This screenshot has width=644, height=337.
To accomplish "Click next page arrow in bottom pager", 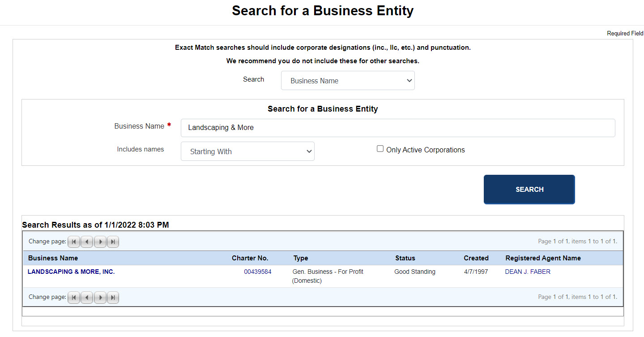I will [x=100, y=297].
